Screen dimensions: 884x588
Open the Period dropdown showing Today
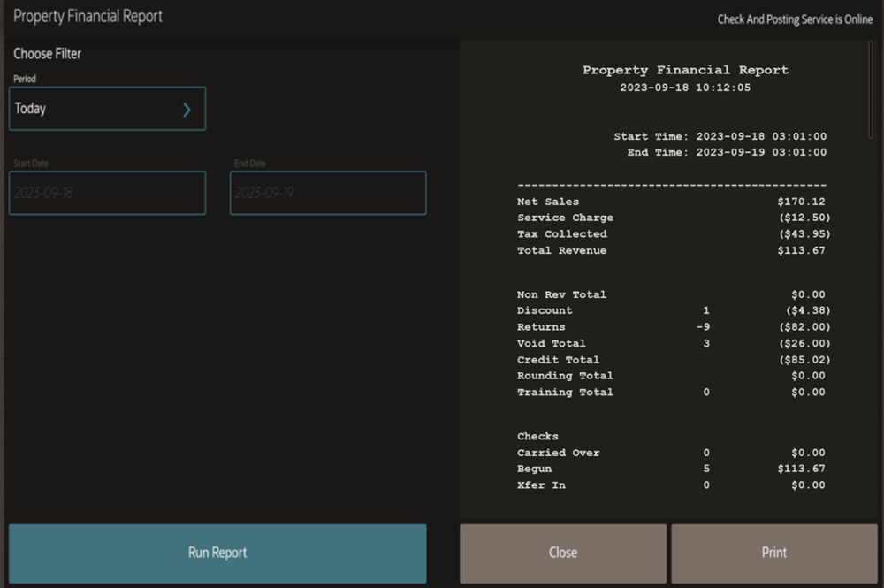pyautogui.click(x=106, y=109)
